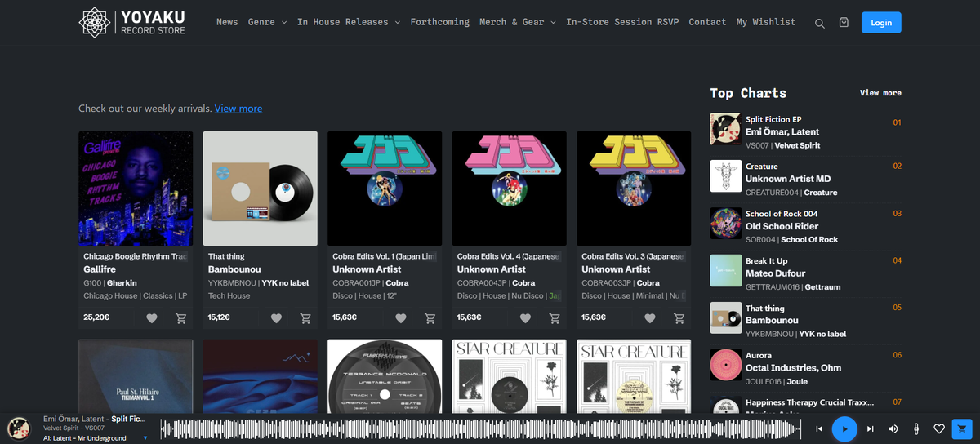Open the shopping bag cart icon
980x444 pixels.
coord(844,23)
